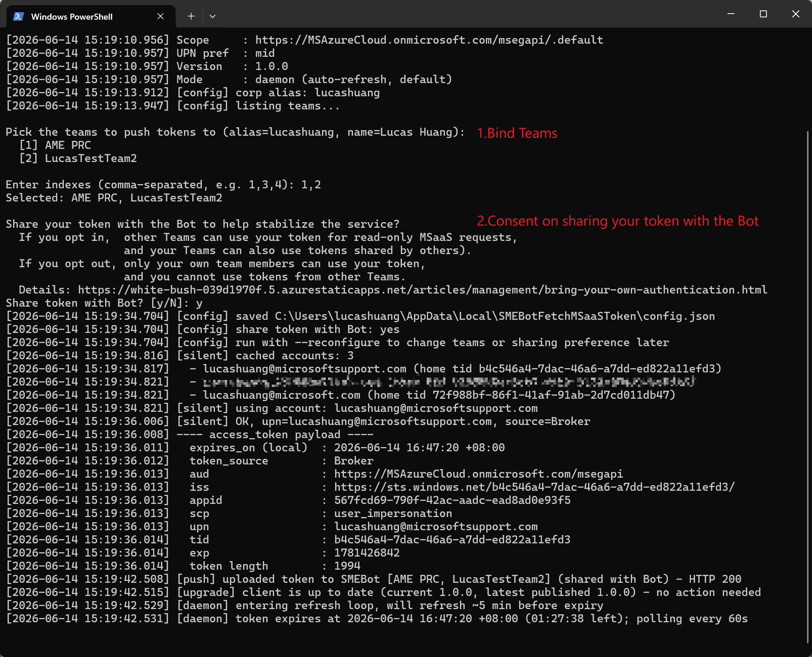Click the '--reconfigure' hint line
Viewport: 812px width, 657px height.
click(x=337, y=342)
